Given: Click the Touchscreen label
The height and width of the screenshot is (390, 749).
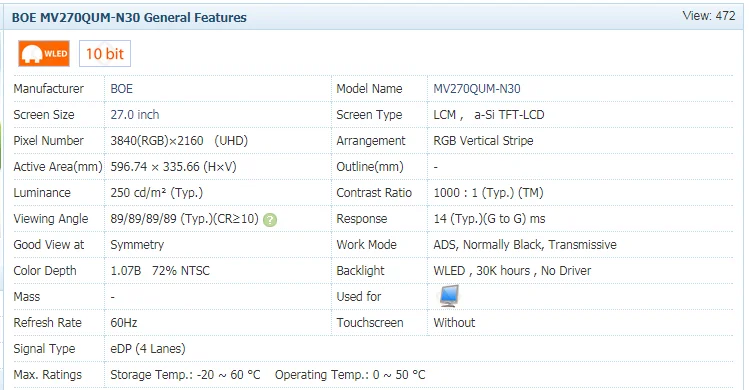Looking at the screenshot, I should pos(370,323).
